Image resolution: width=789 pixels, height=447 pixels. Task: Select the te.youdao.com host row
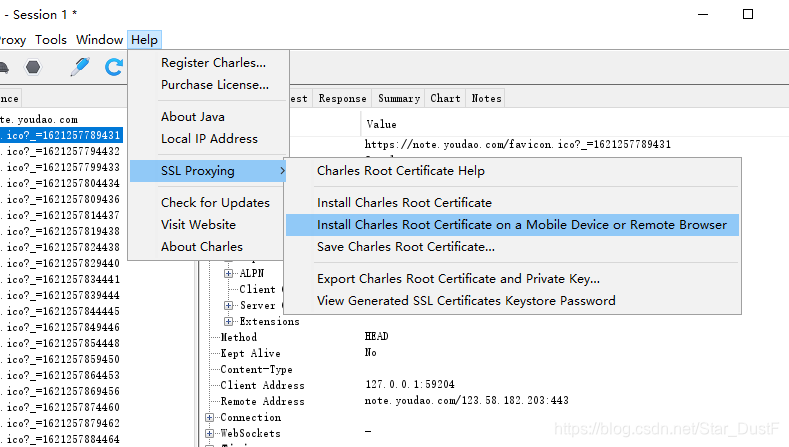[x=39, y=120]
